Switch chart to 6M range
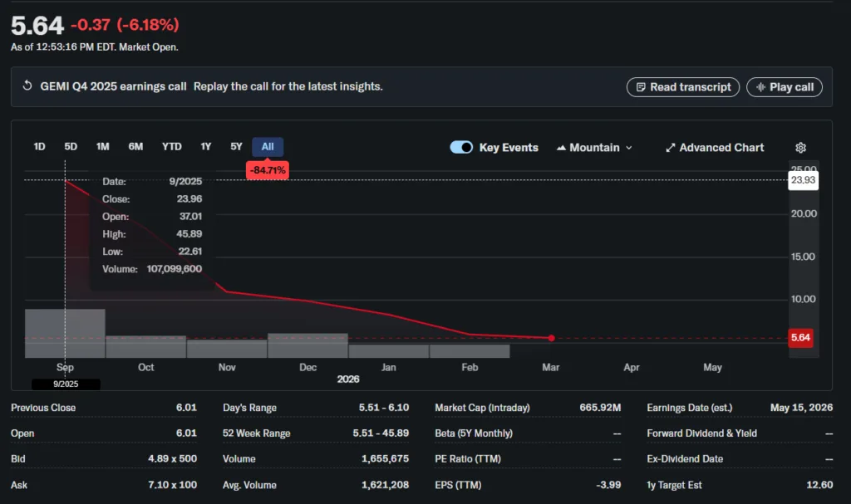Image resolution: width=851 pixels, height=504 pixels. click(x=135, y=147)
